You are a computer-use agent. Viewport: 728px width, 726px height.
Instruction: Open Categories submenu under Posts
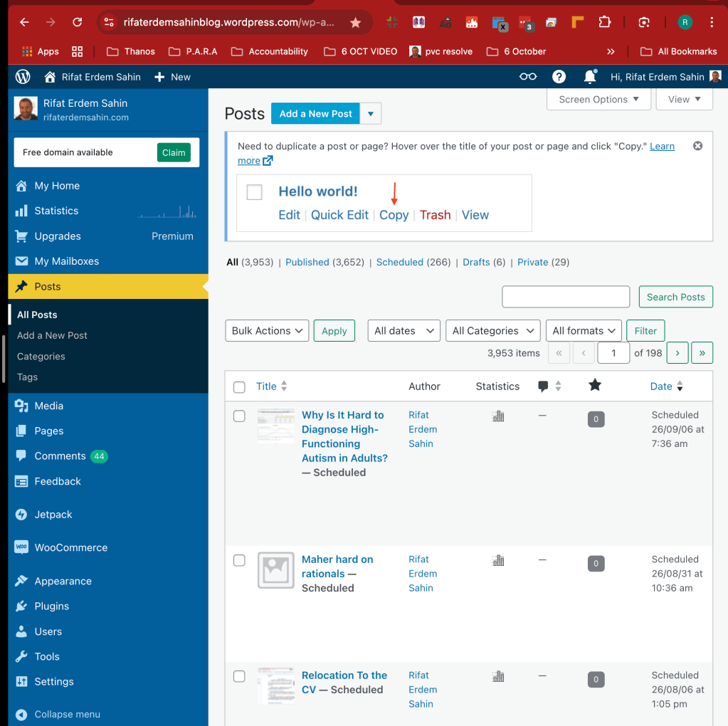(41, 357)
